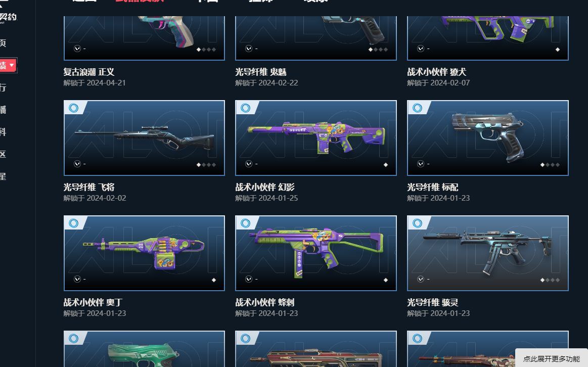Viewport: 588px width, 367px height.
Task: Click the blue swirl badge on 光导纤维 标配 card
Action: pos(417,108)
